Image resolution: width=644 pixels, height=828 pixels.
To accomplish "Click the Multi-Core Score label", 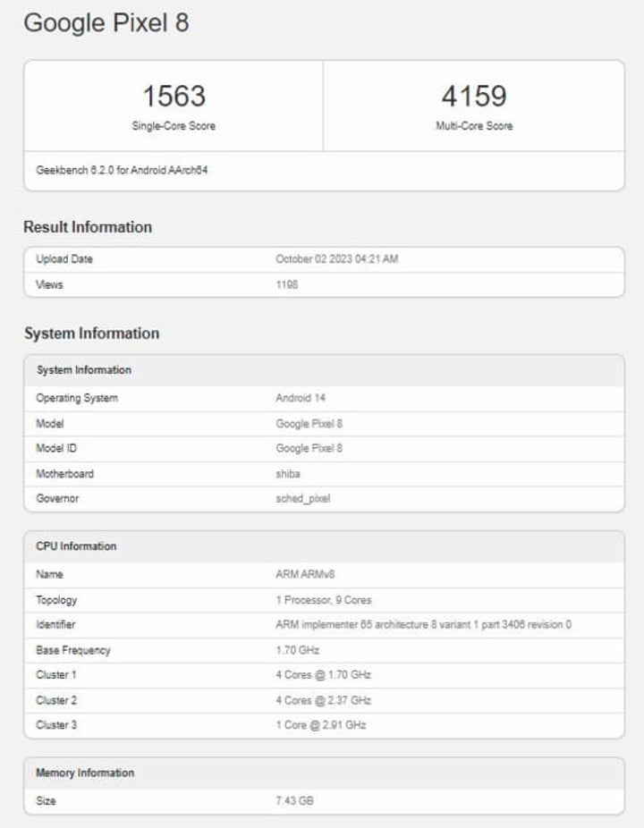I will 473,126.
